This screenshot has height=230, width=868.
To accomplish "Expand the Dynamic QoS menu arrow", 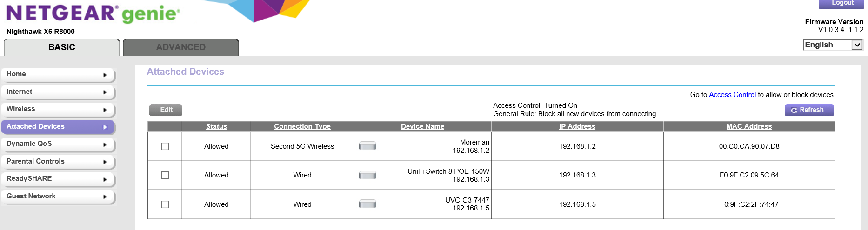I will point(105,145).
